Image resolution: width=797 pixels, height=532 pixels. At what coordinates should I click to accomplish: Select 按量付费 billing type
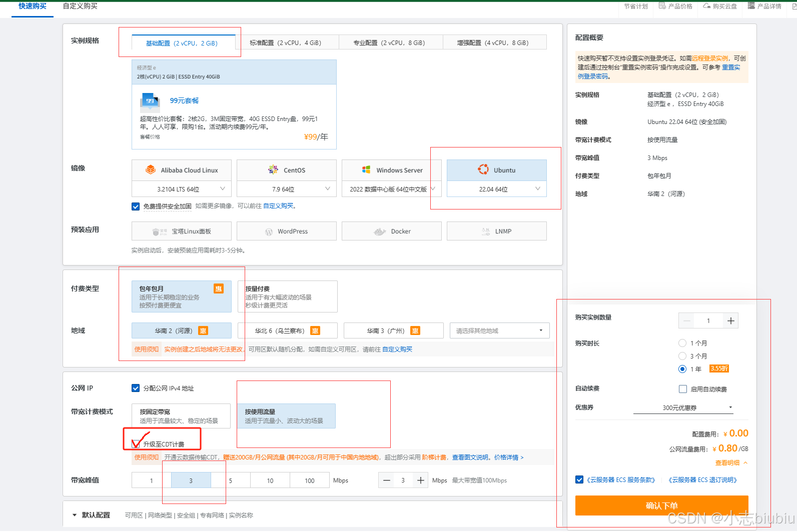(x=288, y=296)
